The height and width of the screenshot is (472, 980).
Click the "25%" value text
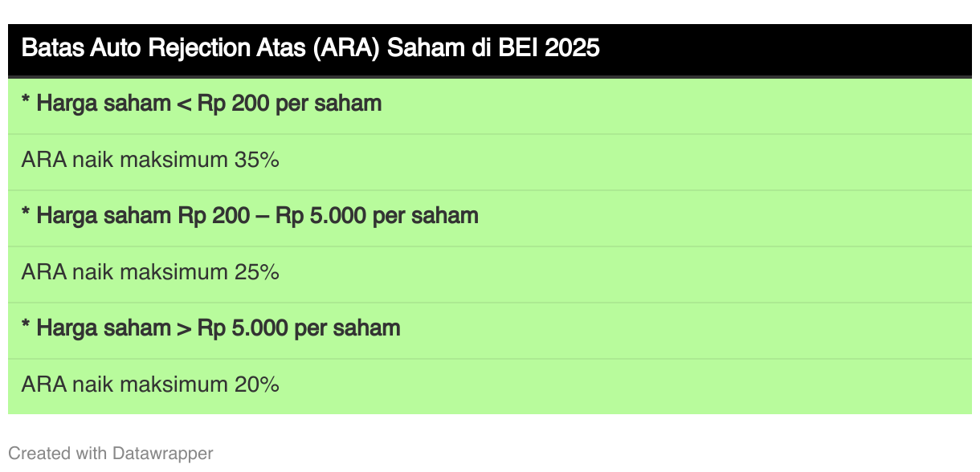(256, 272)
